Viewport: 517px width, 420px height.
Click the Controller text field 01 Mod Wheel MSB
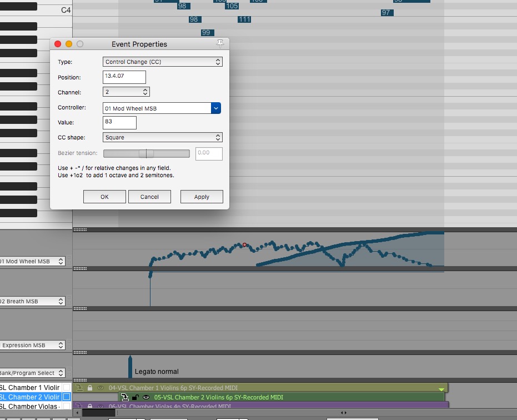(157, 108)
